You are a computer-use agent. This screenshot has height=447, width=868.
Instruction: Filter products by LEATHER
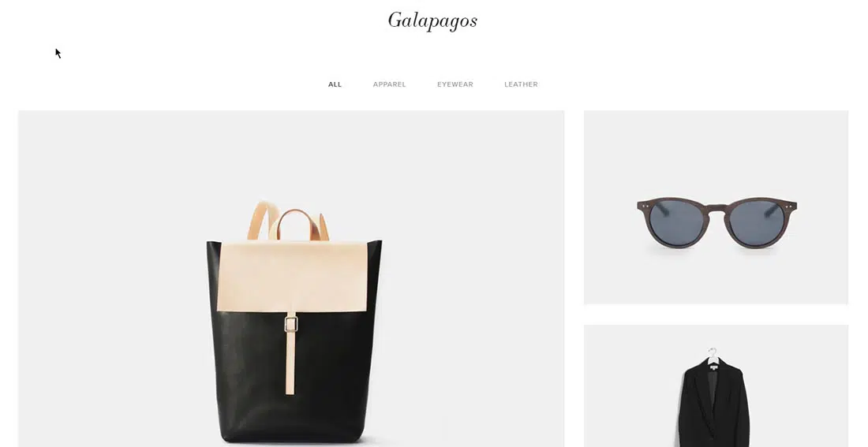(521, 84)
